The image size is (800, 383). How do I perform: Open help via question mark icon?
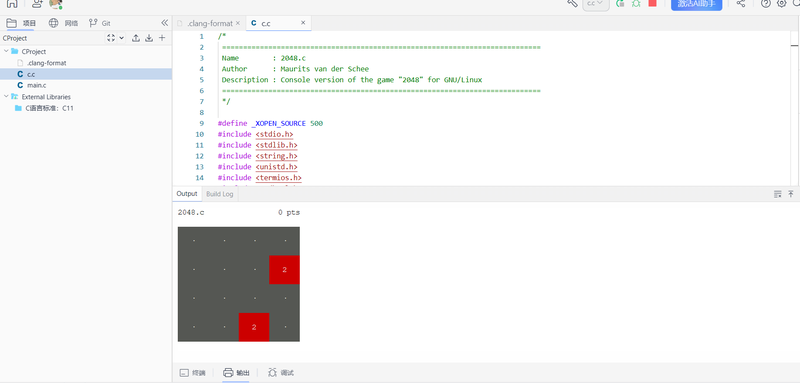click(766, 3)
